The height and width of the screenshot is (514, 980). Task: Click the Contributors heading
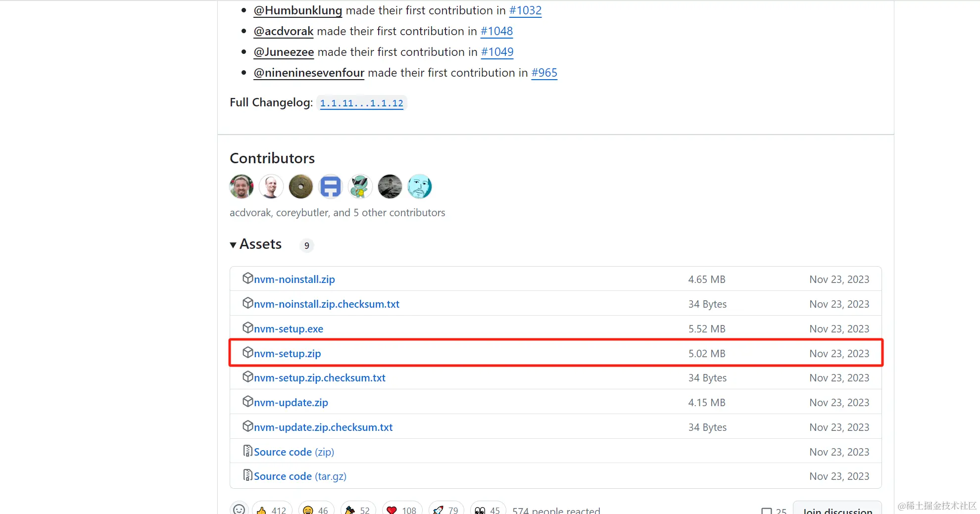tap(272, 158)
